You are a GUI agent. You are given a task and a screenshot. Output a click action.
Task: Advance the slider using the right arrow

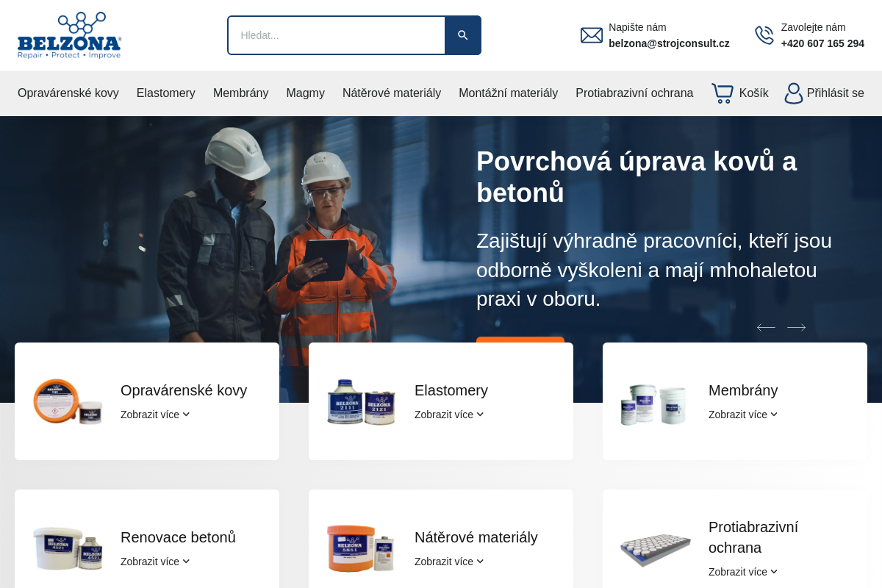(796, 327)
